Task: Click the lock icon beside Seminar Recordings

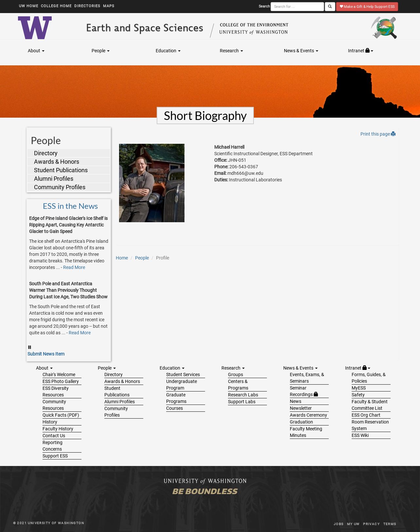Action: 316,394
